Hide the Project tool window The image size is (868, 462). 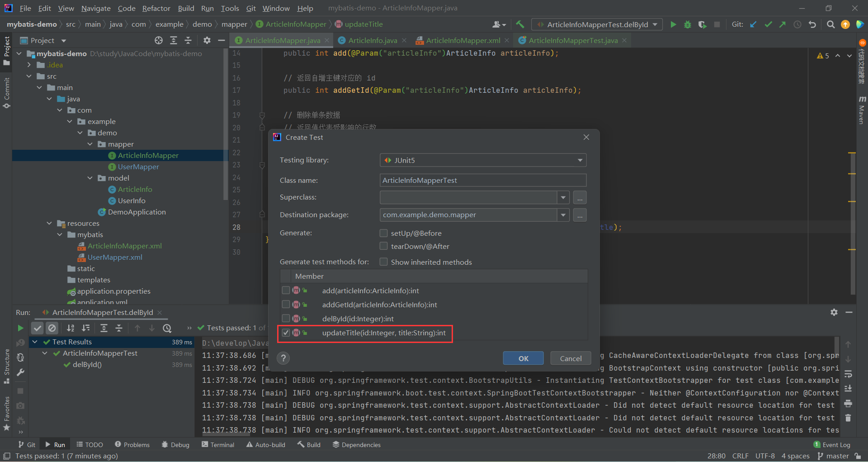coord(221,40)
